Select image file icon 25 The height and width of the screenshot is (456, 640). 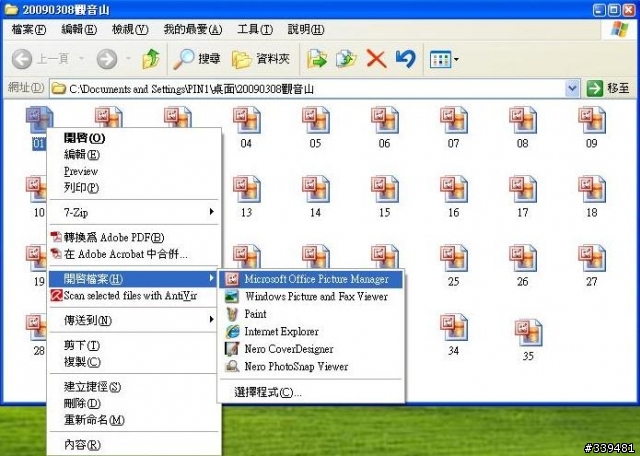[453, 258]
